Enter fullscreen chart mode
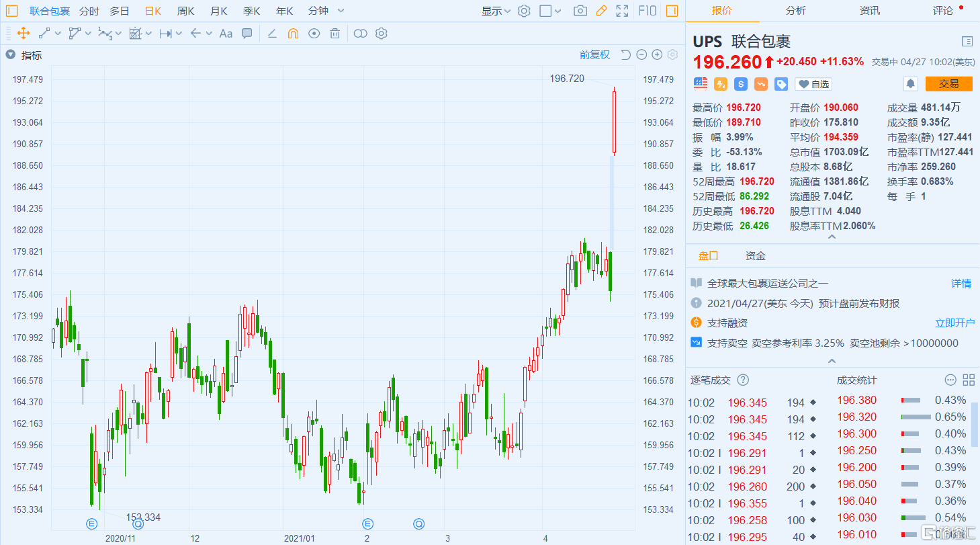Image resolution: width=980 pixels, height=545 pixels. coord(623,11)
